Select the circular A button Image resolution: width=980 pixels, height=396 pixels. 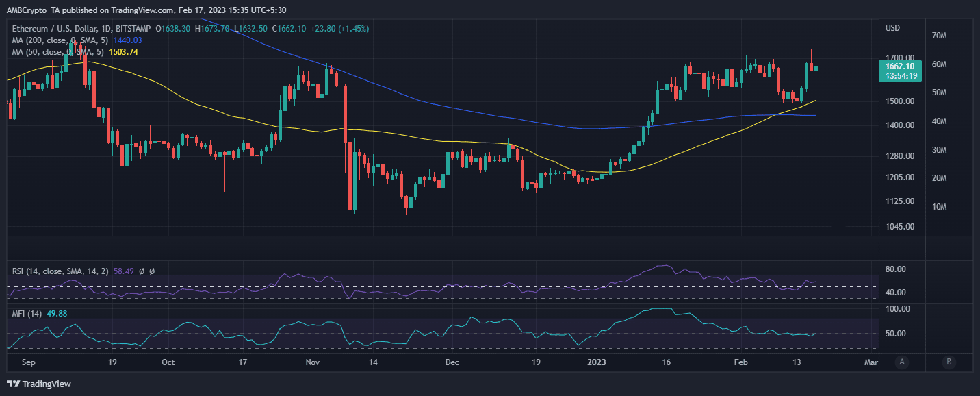tap(902, 362)
